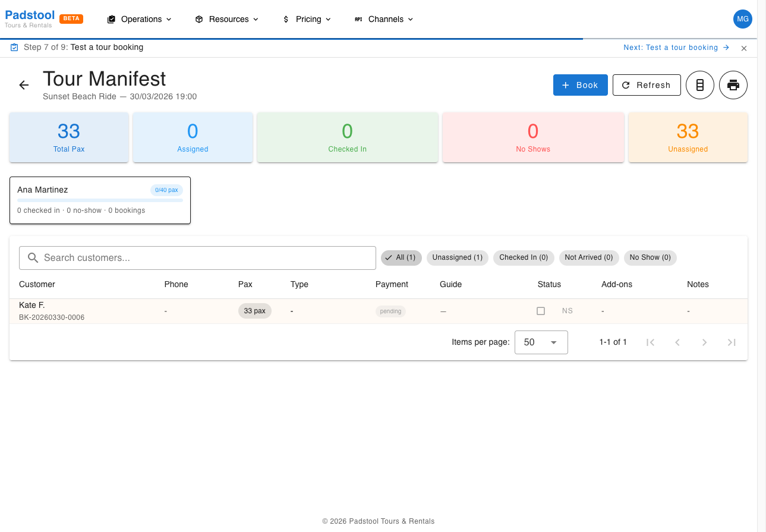Select the All (1) filter chip

(x=402, y=257)
